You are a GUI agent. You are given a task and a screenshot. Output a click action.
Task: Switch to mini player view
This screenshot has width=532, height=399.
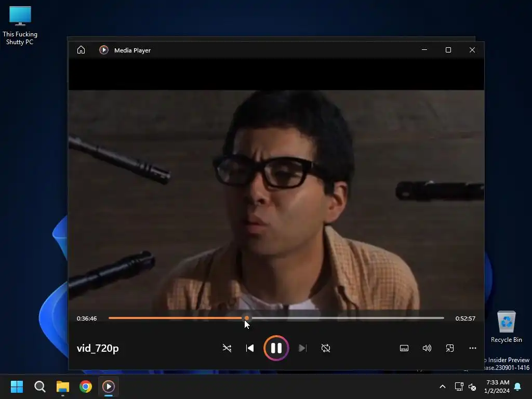click(450, 348)
